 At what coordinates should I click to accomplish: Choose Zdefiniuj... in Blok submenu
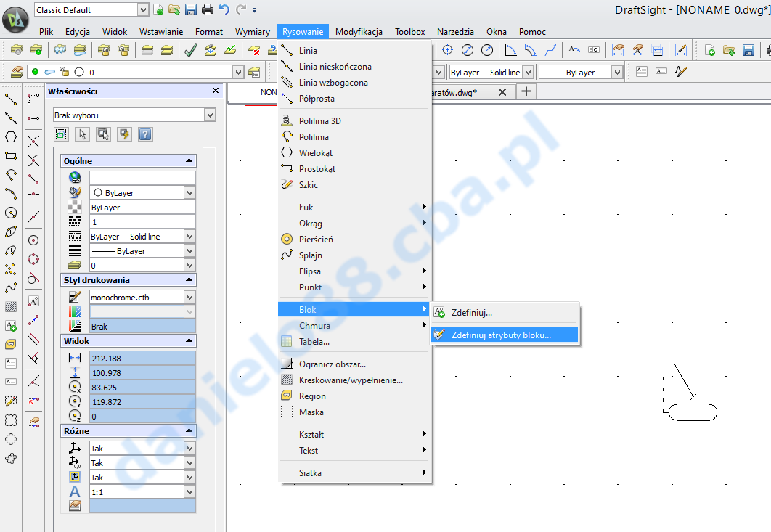coord(505,312)
